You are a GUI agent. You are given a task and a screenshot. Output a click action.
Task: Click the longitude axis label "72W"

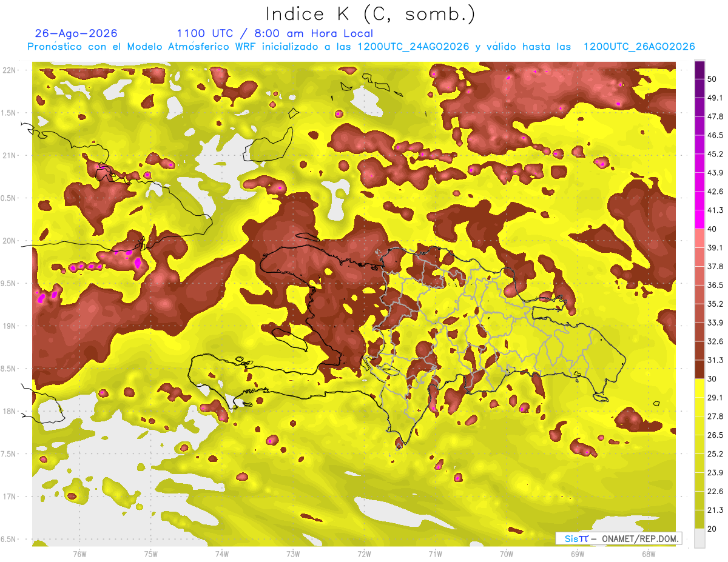(x=364, y=555)
